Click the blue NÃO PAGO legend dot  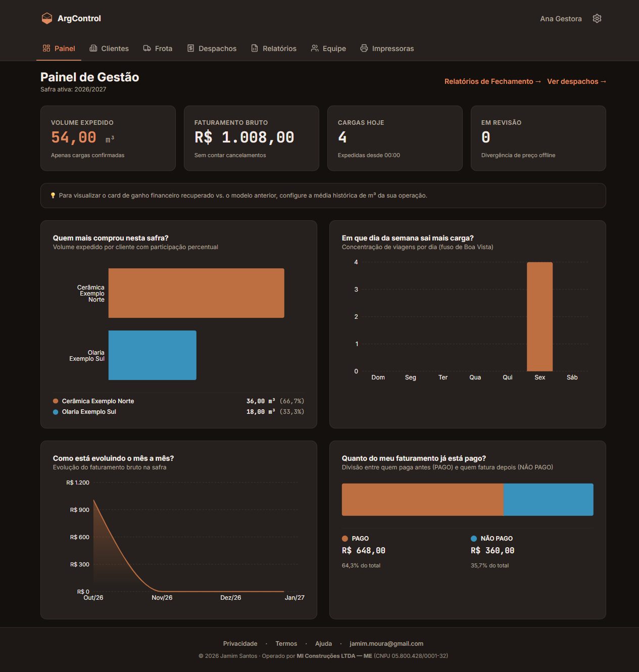pos(474,539)
